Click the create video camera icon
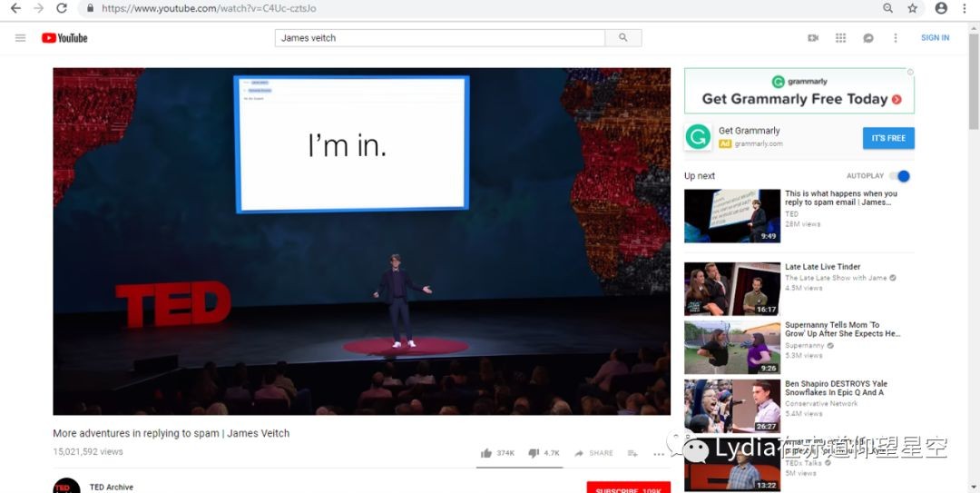 (x=813, y=38)
